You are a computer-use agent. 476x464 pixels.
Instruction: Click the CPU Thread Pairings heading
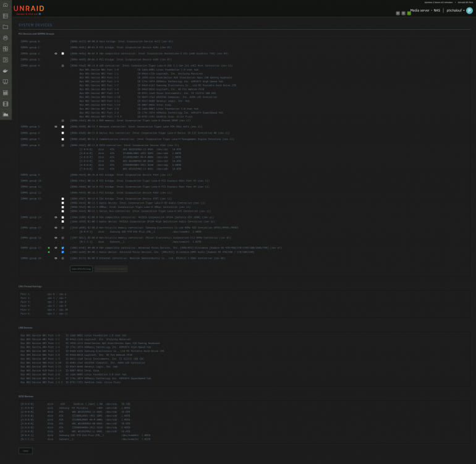pos(30,286)
